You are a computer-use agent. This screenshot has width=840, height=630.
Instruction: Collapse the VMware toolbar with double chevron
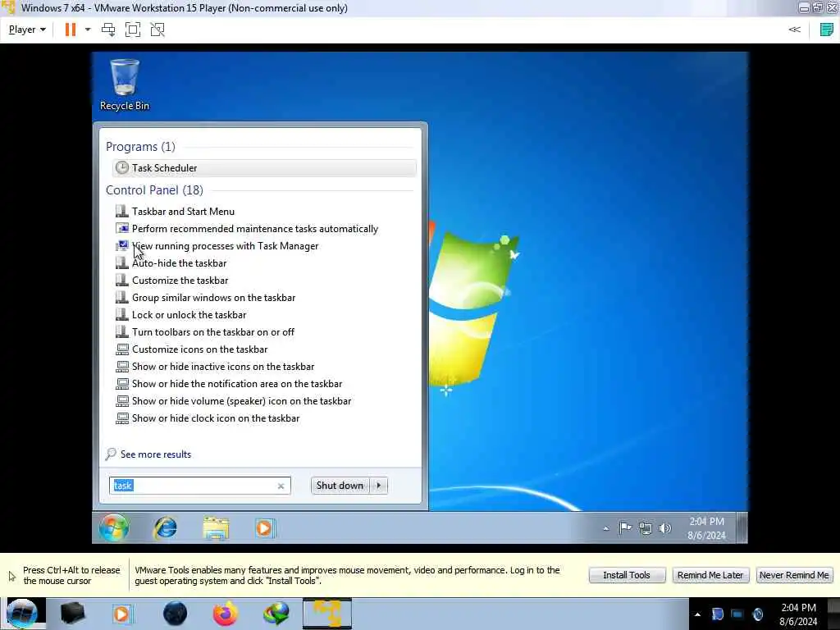click(794, 30)
